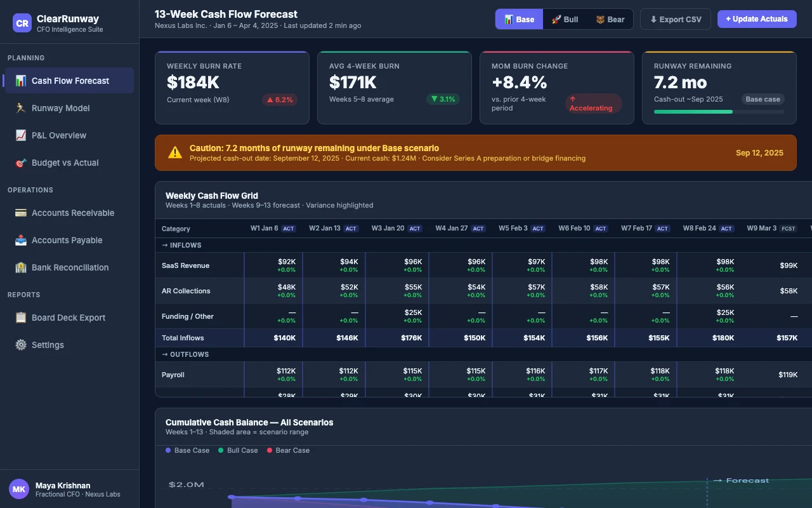Open Maya Krishnan's profile avatar
812x508 pixels.
19,489
